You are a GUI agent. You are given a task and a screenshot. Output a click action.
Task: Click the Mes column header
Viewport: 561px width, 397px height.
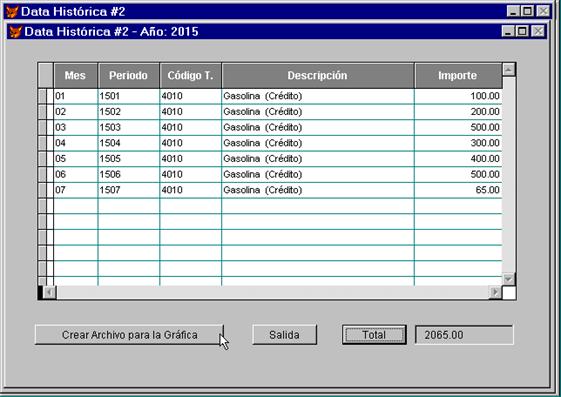click(75, 75)
